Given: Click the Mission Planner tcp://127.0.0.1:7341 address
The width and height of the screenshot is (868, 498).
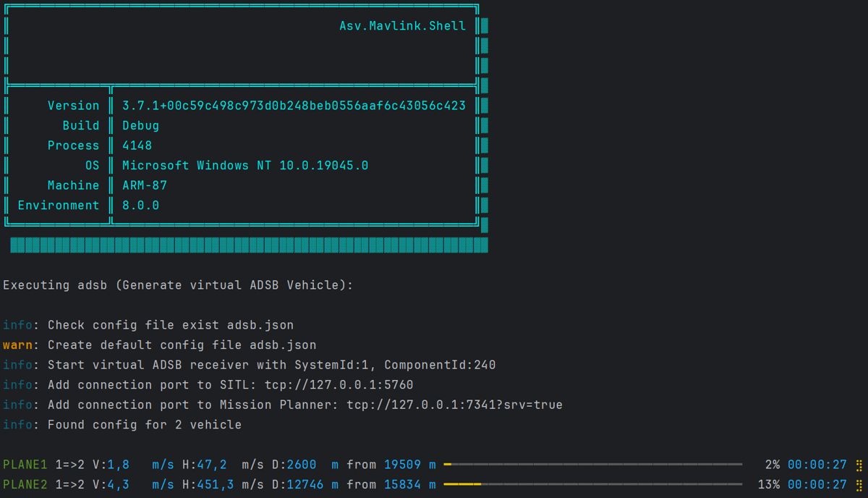Looking at the screenshot, I should tap(454, 405).
